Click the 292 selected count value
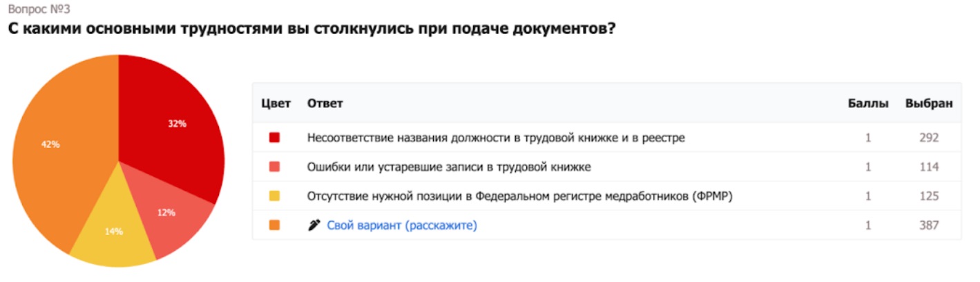980x282 pixels. 929,138
